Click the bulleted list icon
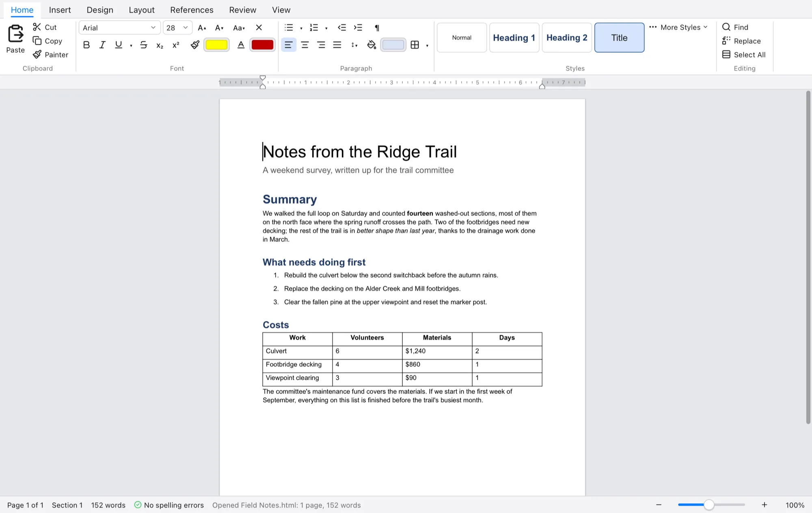Screen dimensions: 812x513 pos(289,28)
